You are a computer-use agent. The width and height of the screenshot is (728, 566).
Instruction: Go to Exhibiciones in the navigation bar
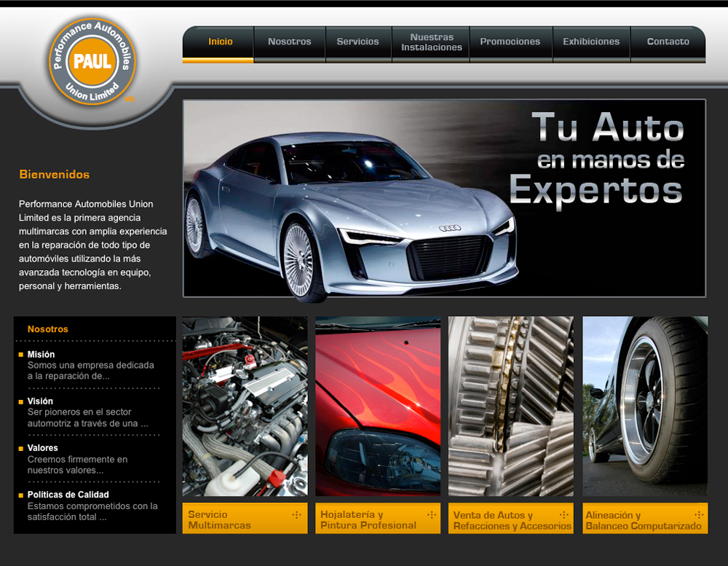coord(591,44)
